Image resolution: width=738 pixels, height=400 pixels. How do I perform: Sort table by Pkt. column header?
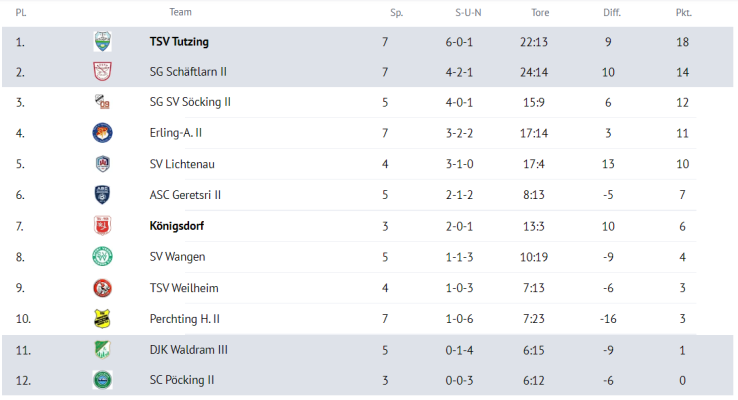tap(683, 13)
